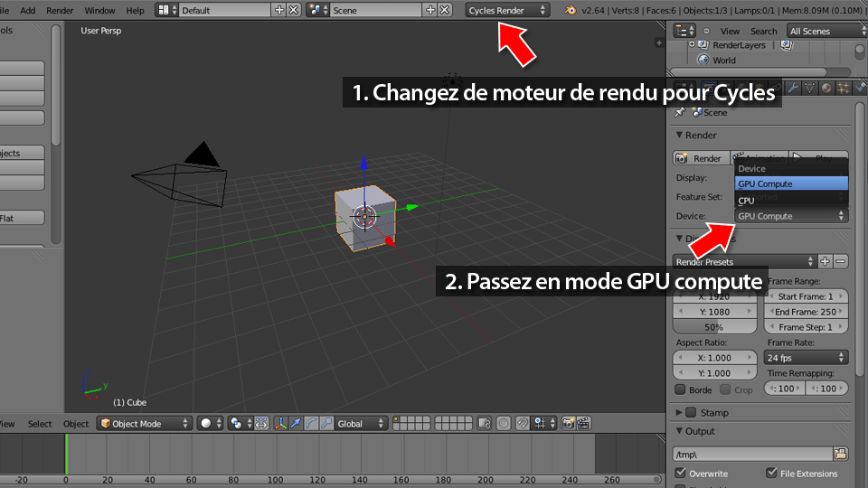This screenshot has width=868, height=488.
Task: Open the 3D view Select menu
Action: (40, 423)
